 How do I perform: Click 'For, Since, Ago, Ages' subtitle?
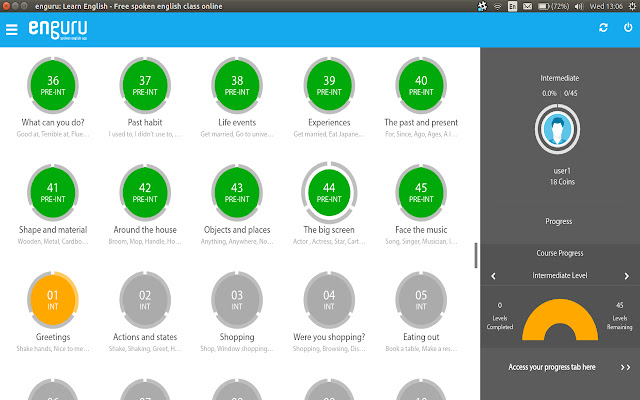[x=421, y=134]
